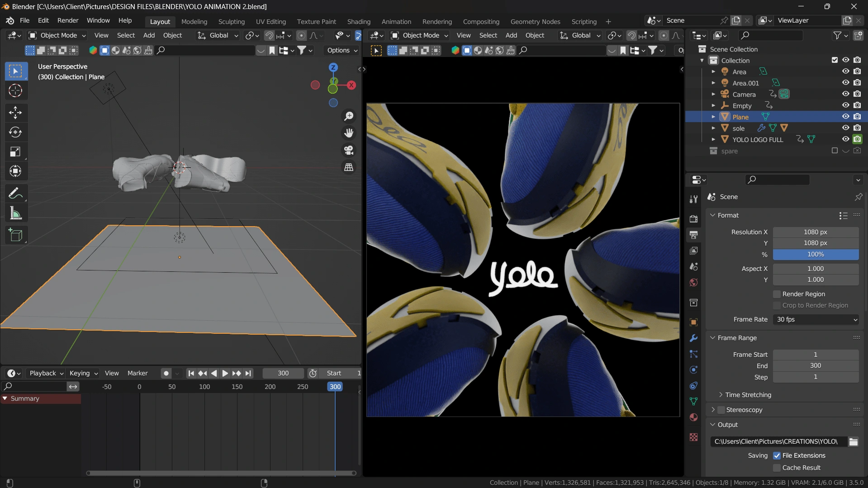
Task: Select the Annotate pencil tool
Action: [x=15, y=194]
